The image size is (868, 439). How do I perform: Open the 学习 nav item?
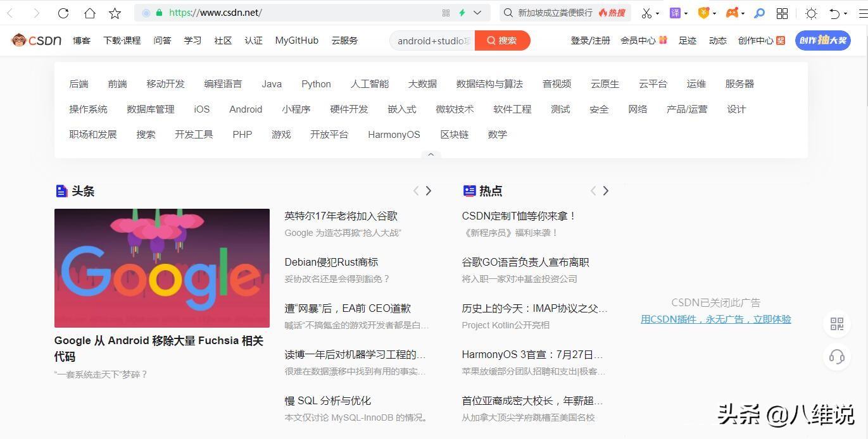(x=192, y=40)
